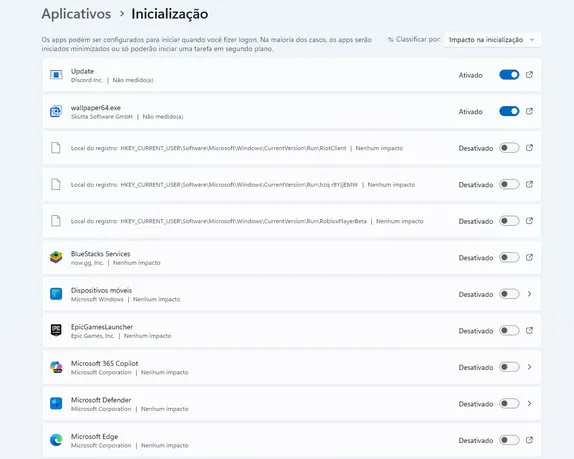
Task: Click the Discord Update app icon
Action: (56, 75)
